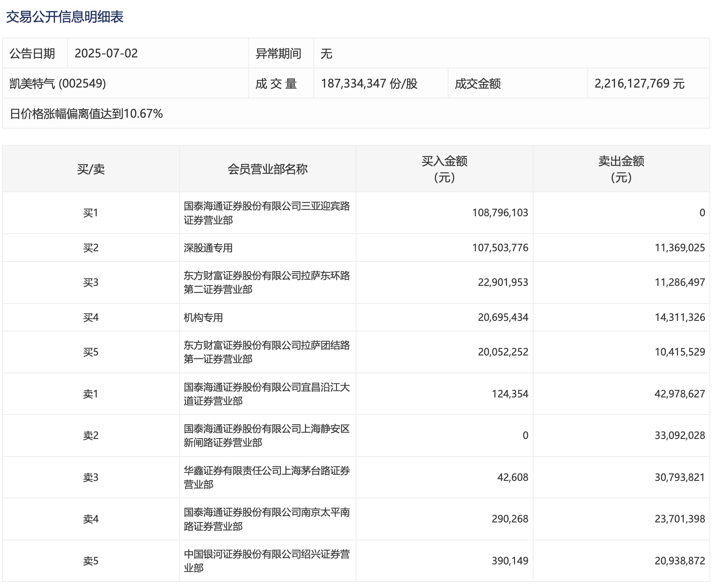Open the 宜昌沿江大道证券营业部 entry

coord(267,394)
